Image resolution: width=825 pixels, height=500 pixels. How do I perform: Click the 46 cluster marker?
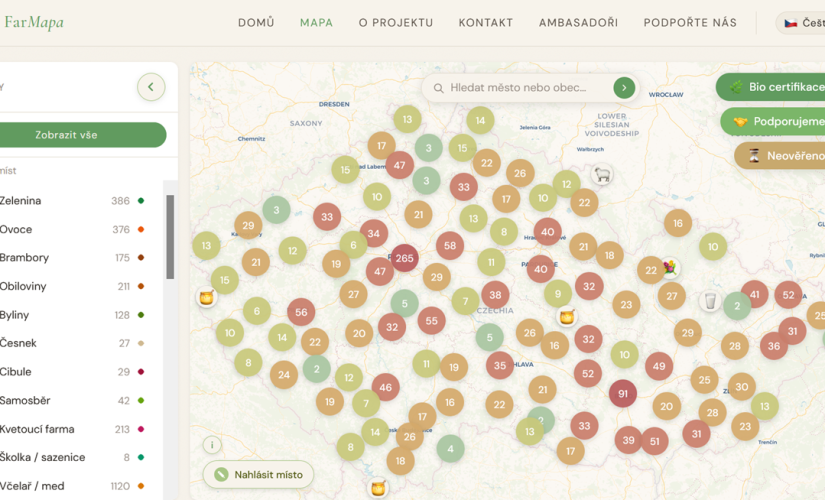[x=386, y=387]
